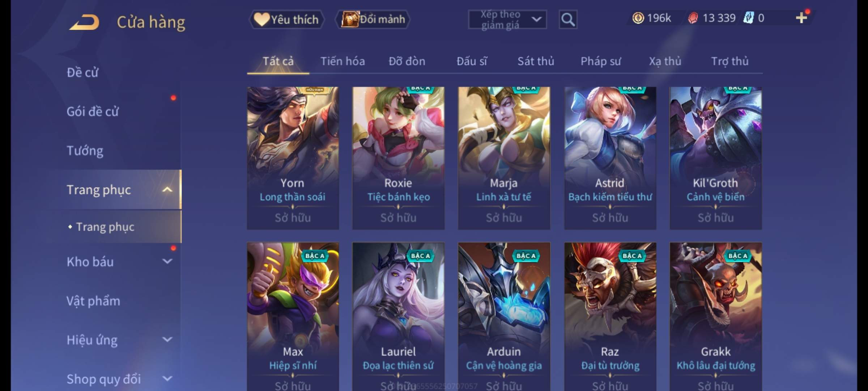Open the Xếp theo giảm giá sort dropdown
This screenshot has width=868, height=391.
pos(507,20)
